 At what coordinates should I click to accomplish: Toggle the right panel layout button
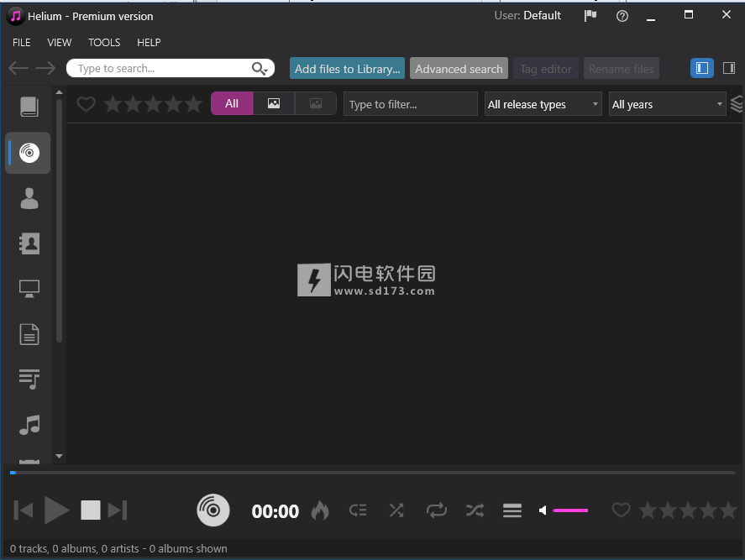coord(729,68)
